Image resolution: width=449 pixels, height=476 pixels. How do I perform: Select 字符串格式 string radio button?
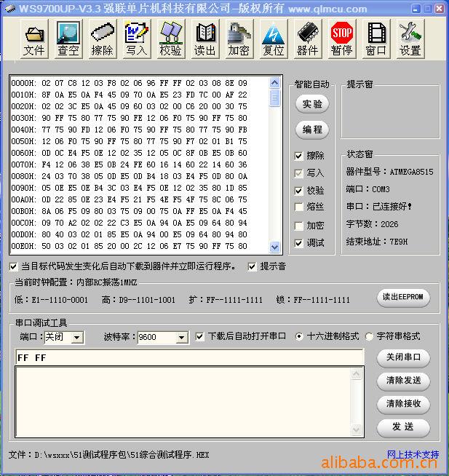tap(369, 336)
